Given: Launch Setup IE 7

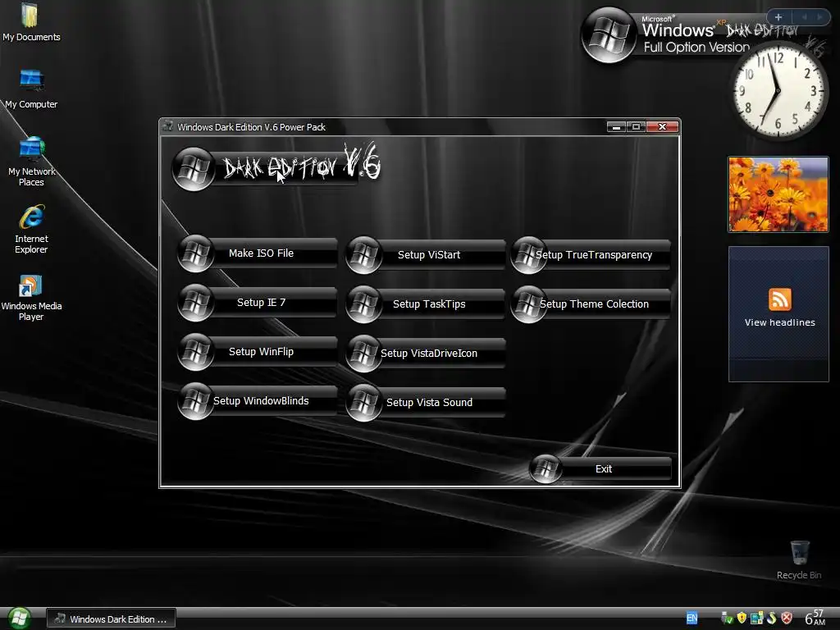Looking at the screenshot, I should click(x=258, y=303).
